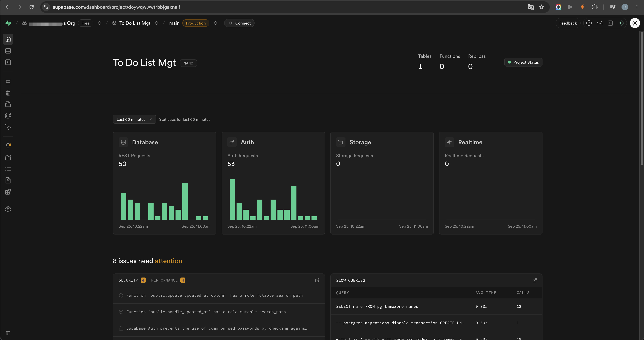
Task: Open the inline SQL terminal icon in header
Action: [x=610, y=23]
